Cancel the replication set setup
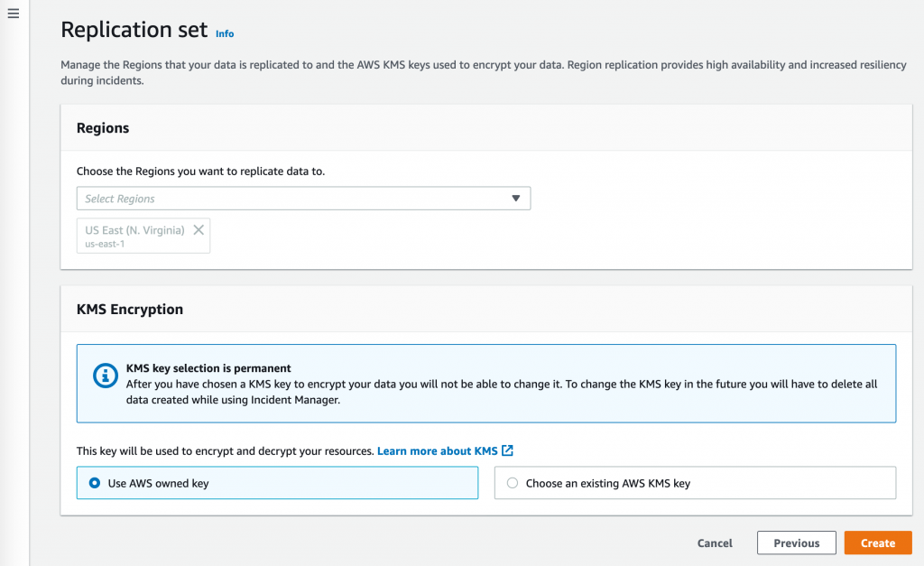This screenshot has height=566, width=924. pos(714,543)
